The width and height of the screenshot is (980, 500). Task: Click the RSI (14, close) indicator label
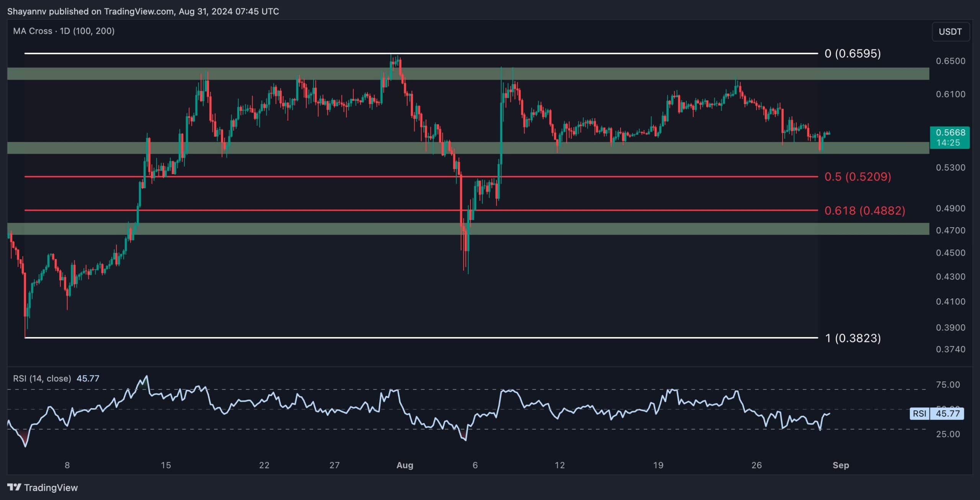pyautogui.click(x=42, y=378)
